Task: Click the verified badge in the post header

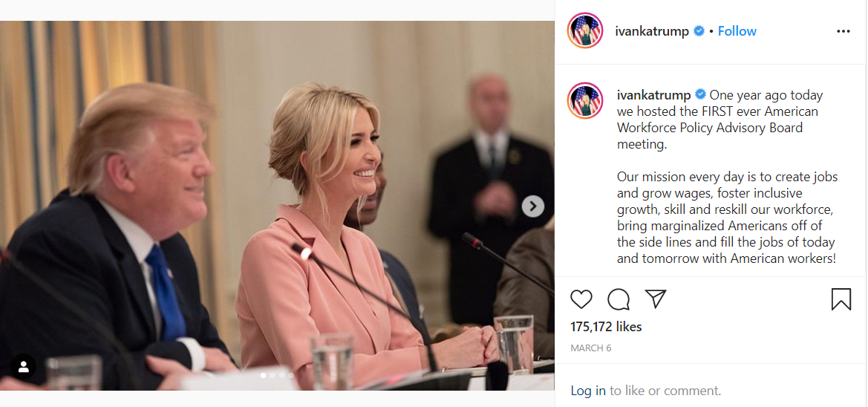Action: click(699, 31)
